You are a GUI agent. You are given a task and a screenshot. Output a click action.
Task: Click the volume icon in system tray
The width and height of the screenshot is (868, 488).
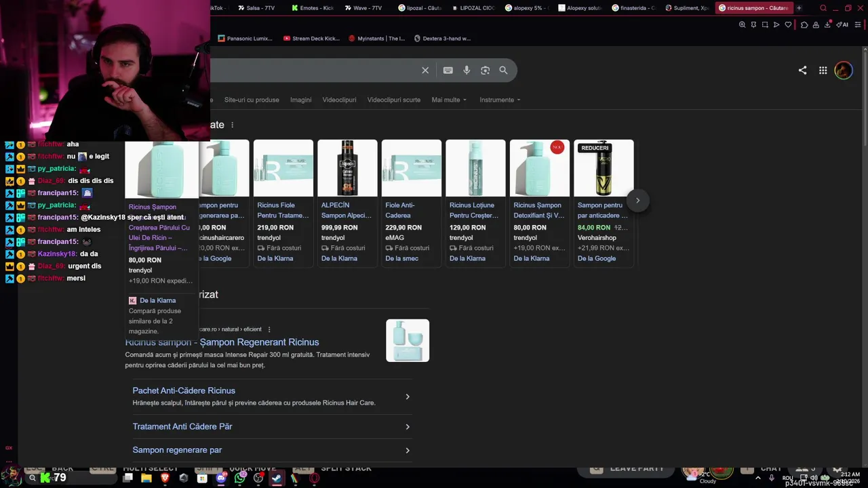click(814, 478)
